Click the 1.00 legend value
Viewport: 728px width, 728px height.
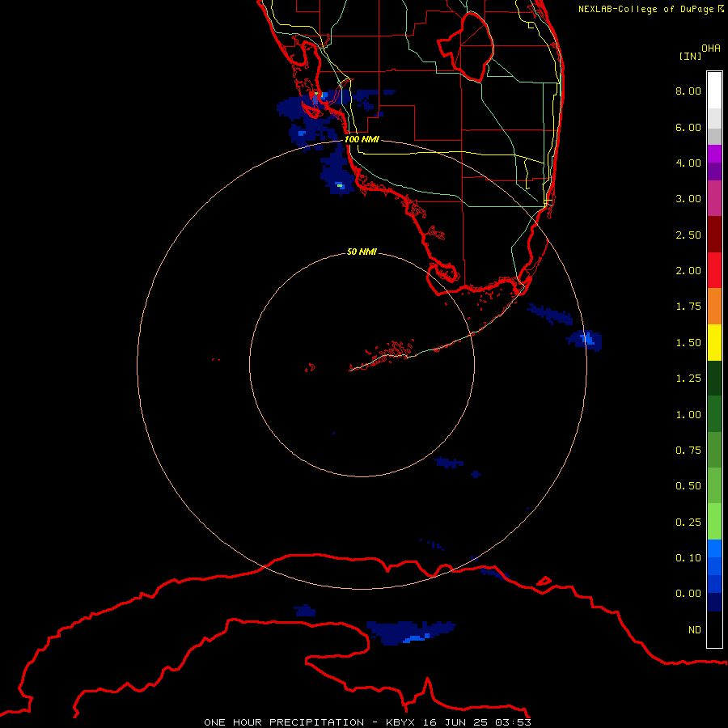(688, 415)
